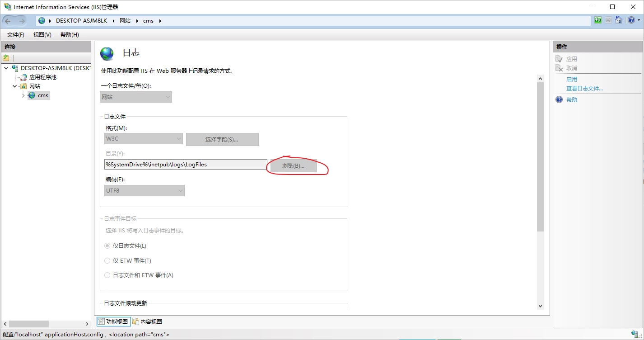The width and height of the screenshot is (644, 340).
Task: Click the globe icon in address bar
Action: tap(42, 21)
